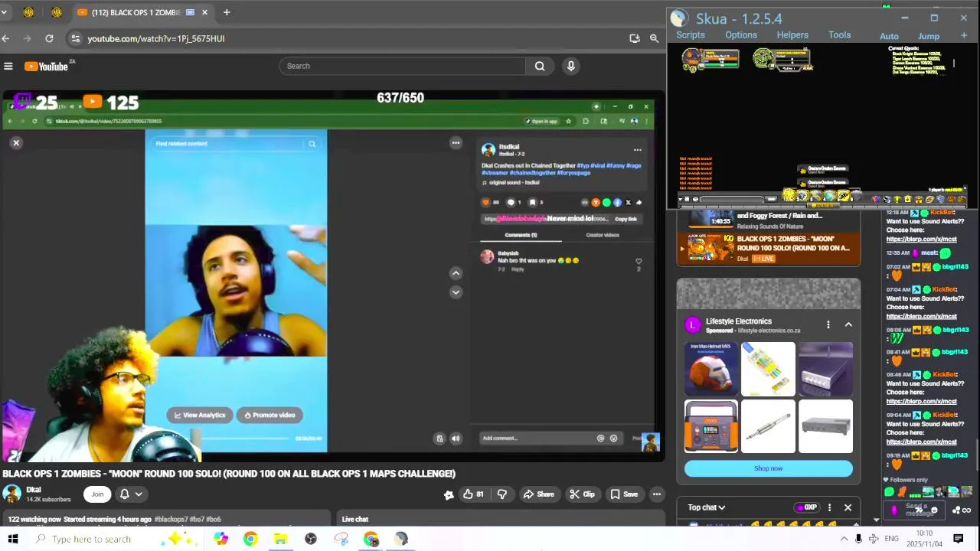Click the player portrait in Skua game

coord(693,58)
